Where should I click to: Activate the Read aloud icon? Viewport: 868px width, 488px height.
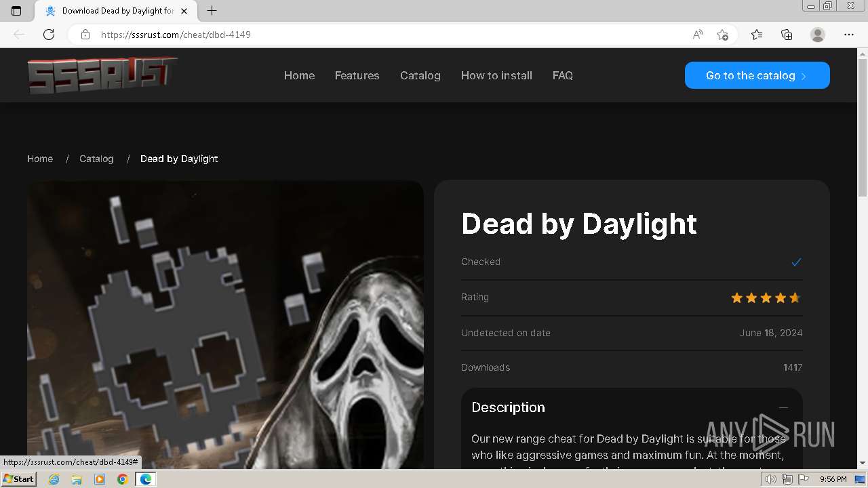point(698,35)
